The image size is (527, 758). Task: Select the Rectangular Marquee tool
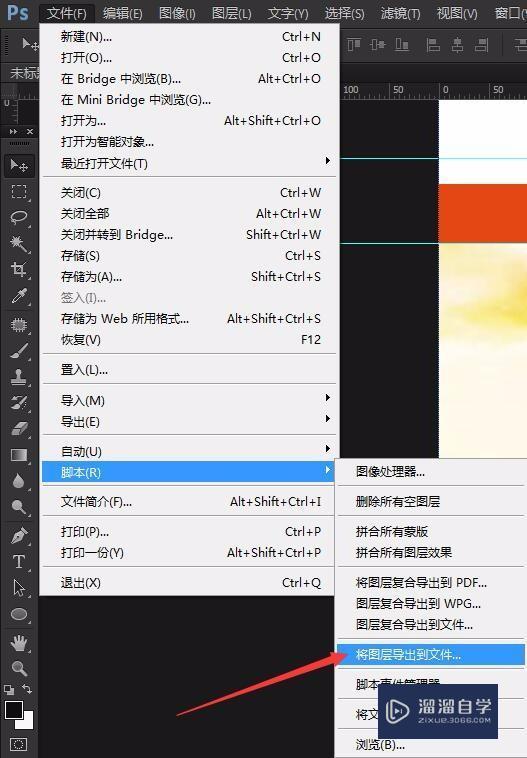coord(19,192)
